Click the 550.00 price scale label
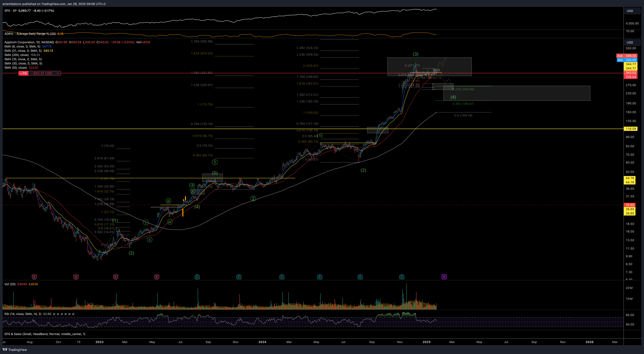644x354 pixels. 631,48
